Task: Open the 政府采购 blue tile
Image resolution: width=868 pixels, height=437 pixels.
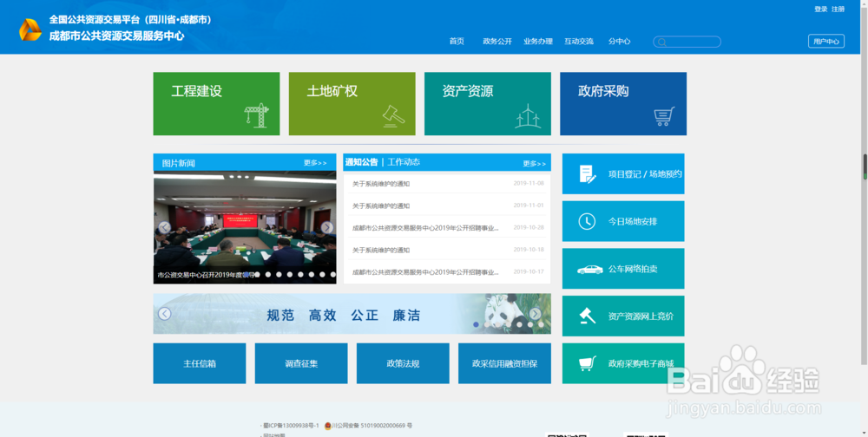Action: coord(623,103)
